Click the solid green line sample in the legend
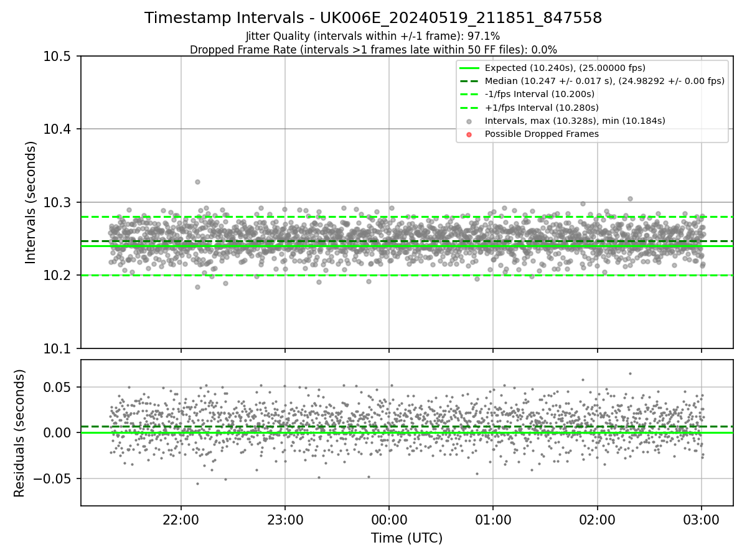 pyautogui.click(x=469, y=68)
